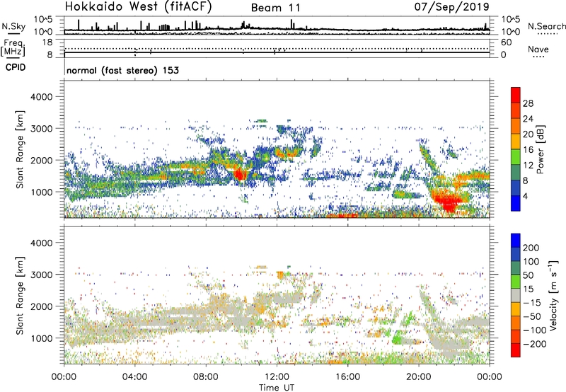Screen dimensions: 566x392
Task: Click the 'CPID' label
Action: pos(16,67)
